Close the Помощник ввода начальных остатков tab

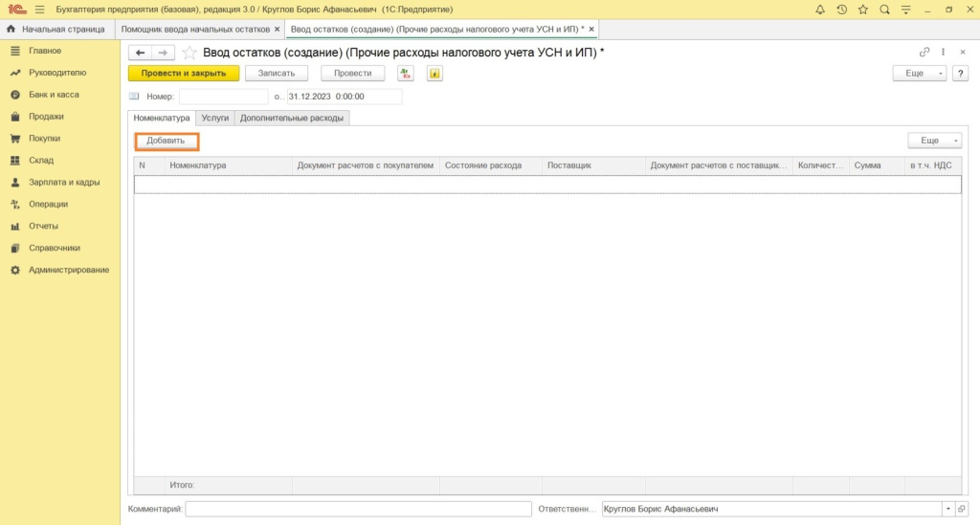pyautogui.click(x=278, y=30)
